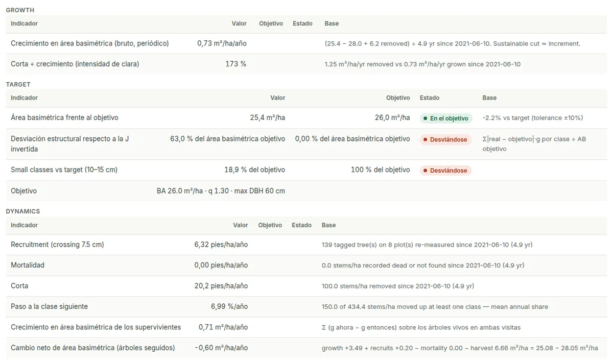
Task: Click 'Desviándose' badge in the Small classes row
Action: click(x=445, y=171)
